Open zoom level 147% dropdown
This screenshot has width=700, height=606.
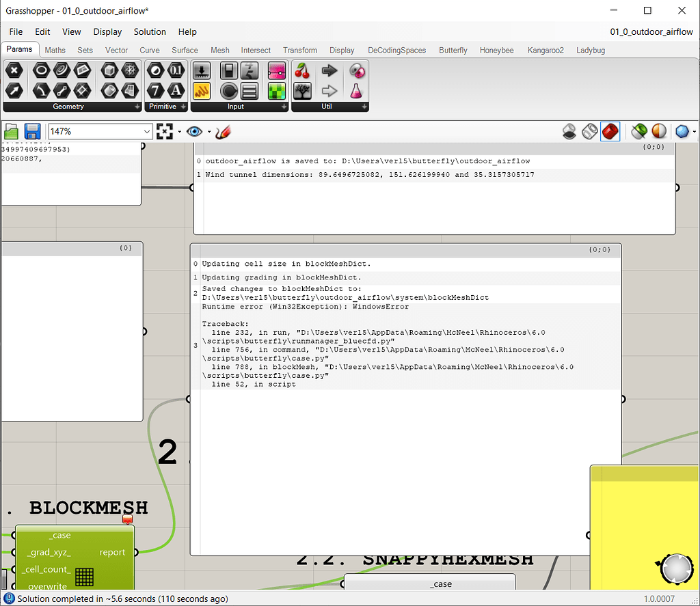147,132
